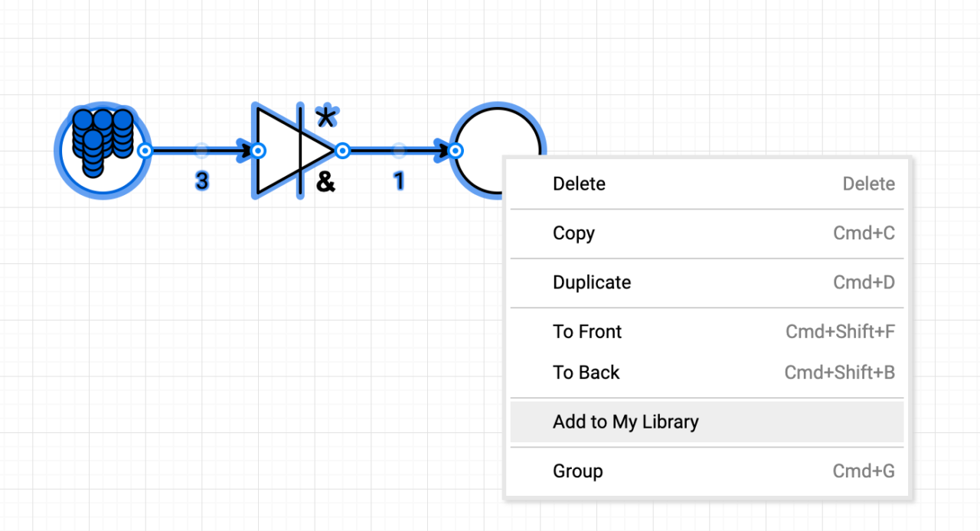Select the coin pool resource node

coord(100,150)
